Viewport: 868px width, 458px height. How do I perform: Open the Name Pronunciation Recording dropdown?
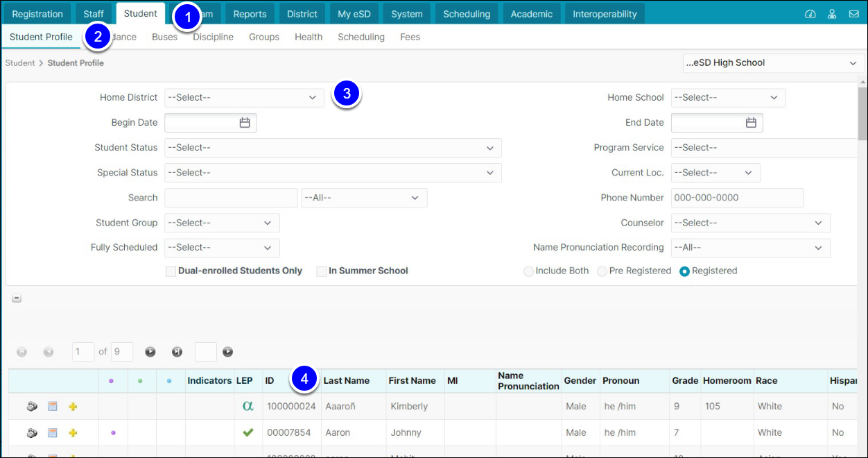pos(751,248)
